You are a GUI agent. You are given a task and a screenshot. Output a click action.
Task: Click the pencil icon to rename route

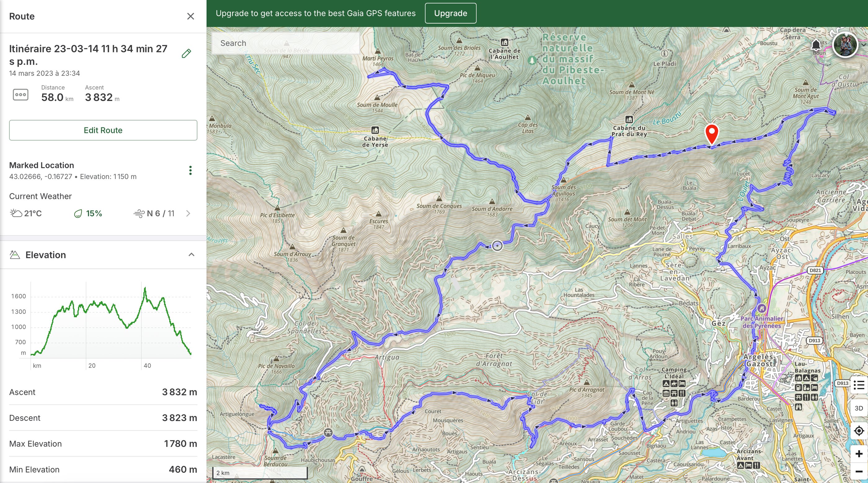[186, 54]
